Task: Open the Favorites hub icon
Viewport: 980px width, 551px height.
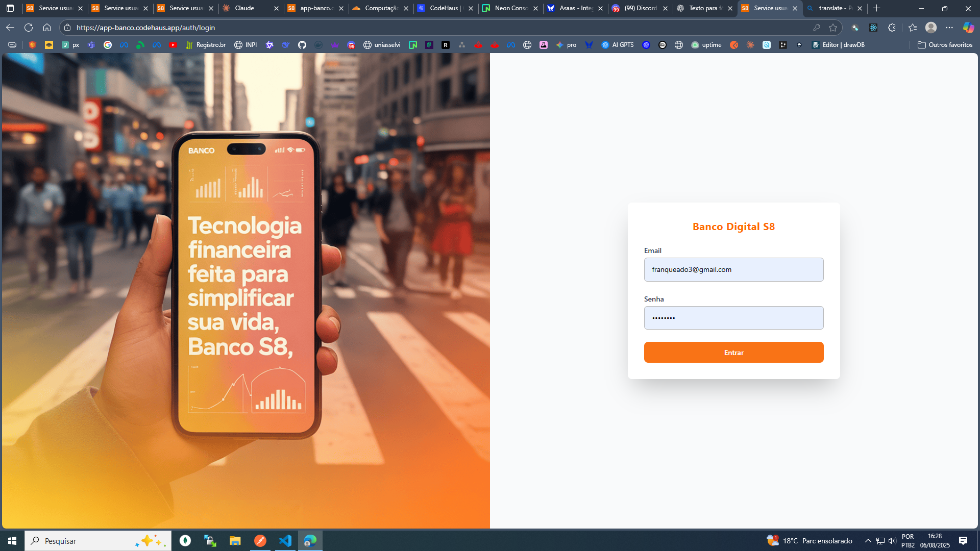Action: point(913,28)
